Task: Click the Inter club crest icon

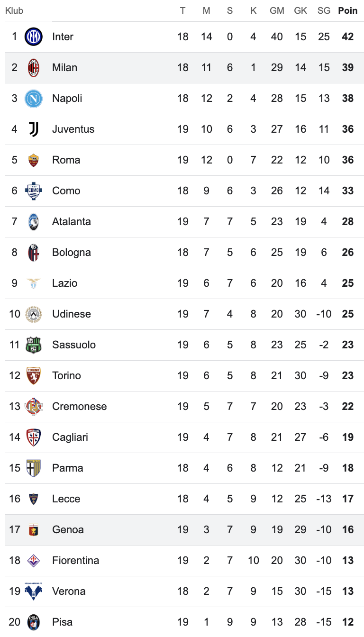Action: (34, 37)
